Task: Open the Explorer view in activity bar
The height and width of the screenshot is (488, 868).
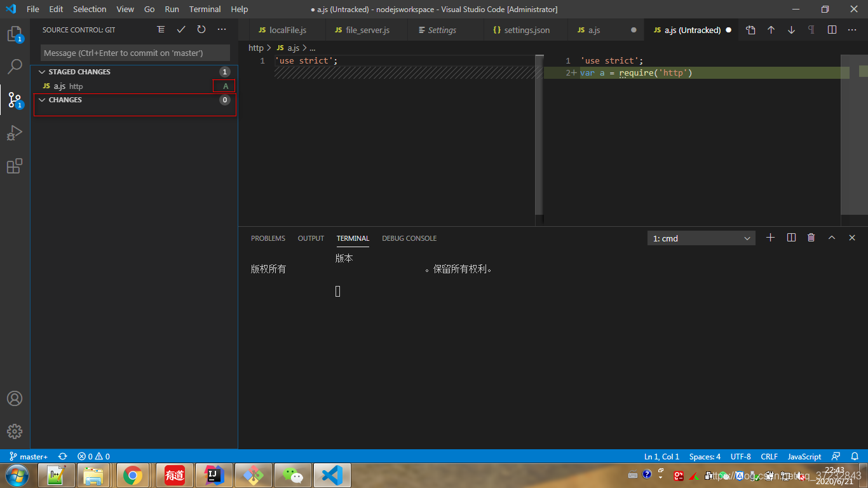Action: tap(15, 34)
